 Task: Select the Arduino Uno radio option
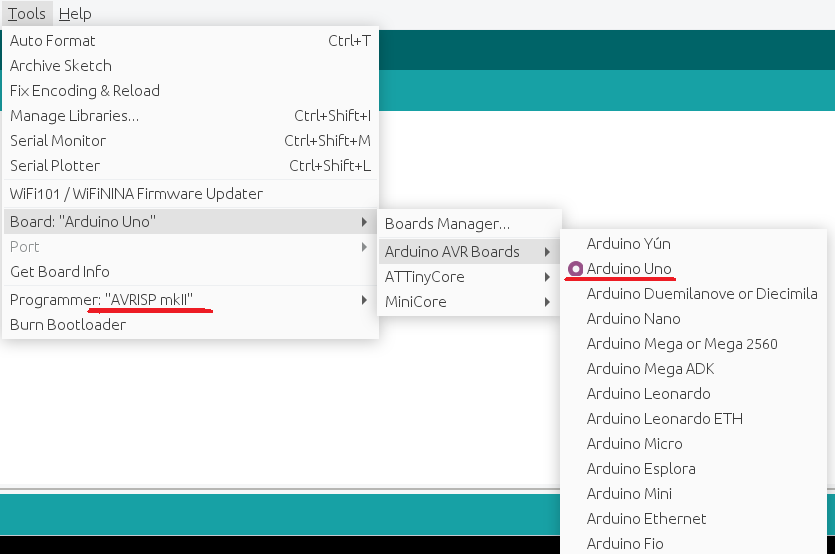tap(693, 268)
